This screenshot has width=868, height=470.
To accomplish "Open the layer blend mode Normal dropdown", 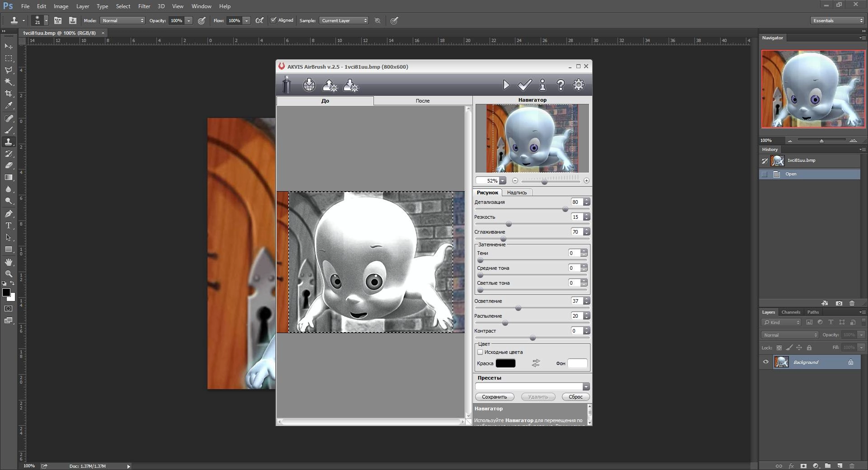I will pyautogui.click(x=790, y=335).
